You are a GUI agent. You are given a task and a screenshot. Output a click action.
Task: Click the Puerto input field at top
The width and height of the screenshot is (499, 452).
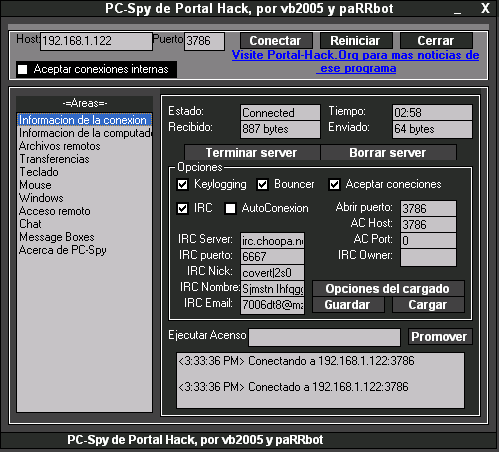(204, 41)
